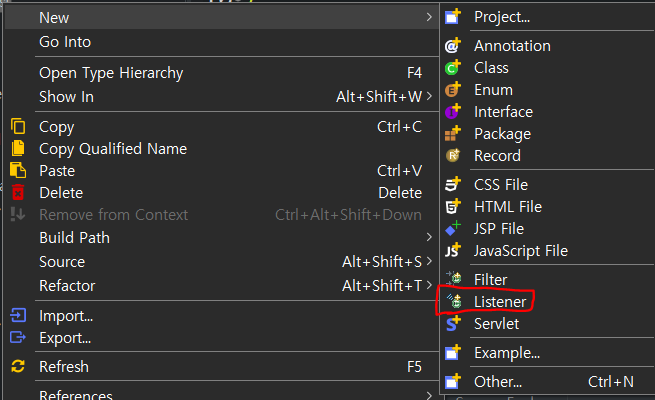
Task: Click the CSS File icon
Action: pyautogui.click(x=453, y=185)
